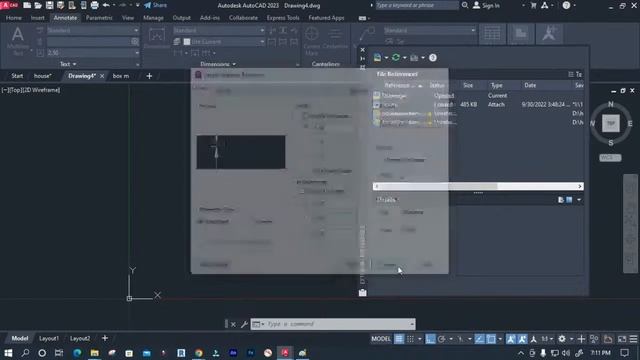
Task: Click the Share paper plane button
Action: [155, 5]
